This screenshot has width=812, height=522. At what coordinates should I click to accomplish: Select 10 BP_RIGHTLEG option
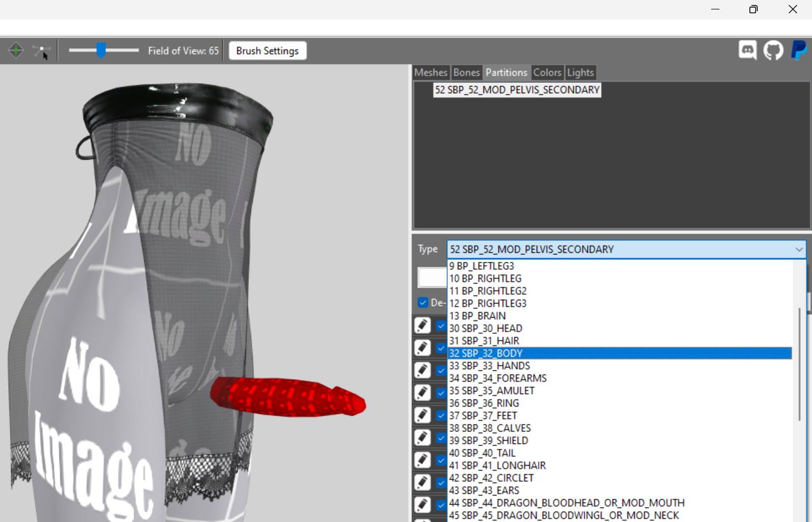pos(620,278)
